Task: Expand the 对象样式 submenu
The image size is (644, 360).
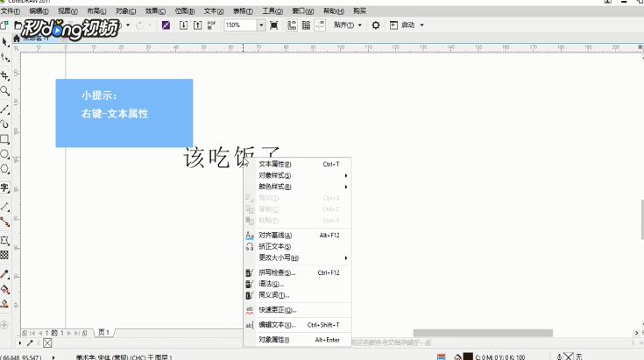Action: pyautogui.click(x=297, y=175)
